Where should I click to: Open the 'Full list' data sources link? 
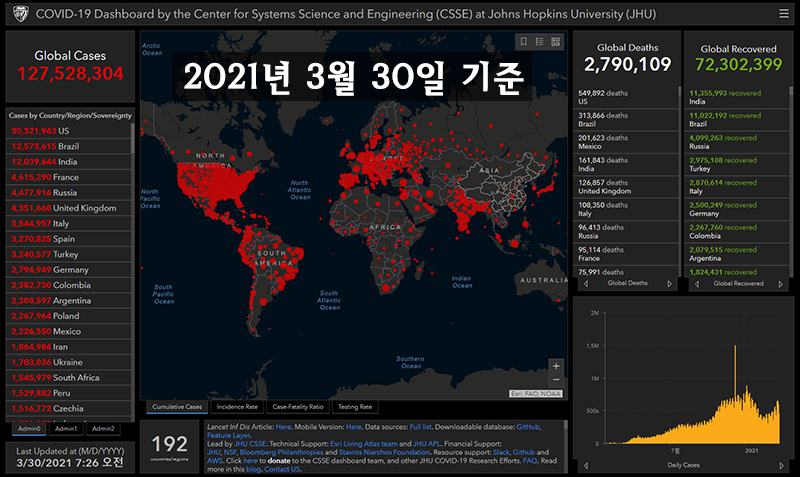coord(420,427)
